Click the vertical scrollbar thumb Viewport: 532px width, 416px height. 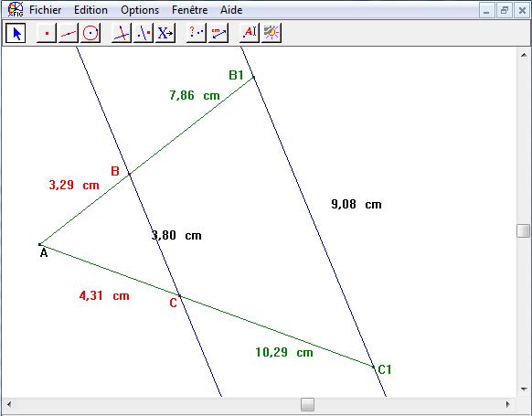523,231
